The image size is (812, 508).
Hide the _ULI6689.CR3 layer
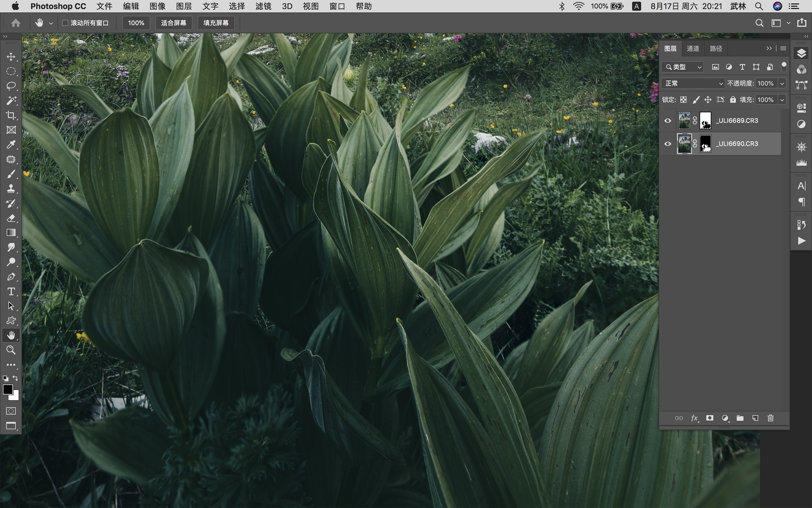tap(668, 121)
